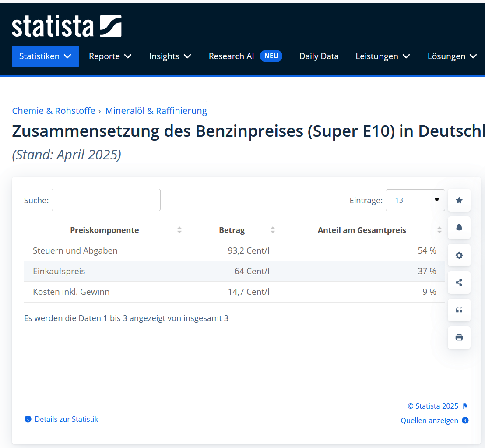Expand the Reporte menu
The height and width of the screenshot is (448, 485).
click(110, 56)
